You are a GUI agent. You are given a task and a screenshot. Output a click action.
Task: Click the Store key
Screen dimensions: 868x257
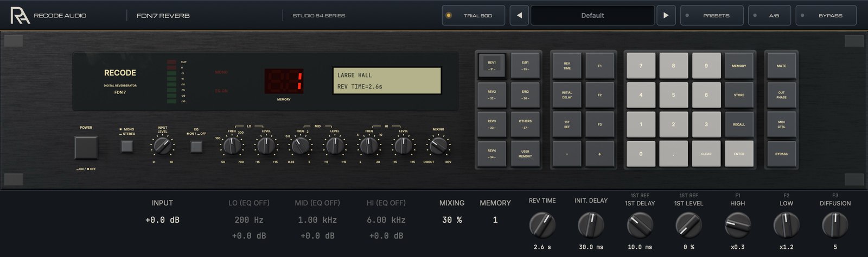(x=739, y=95)
